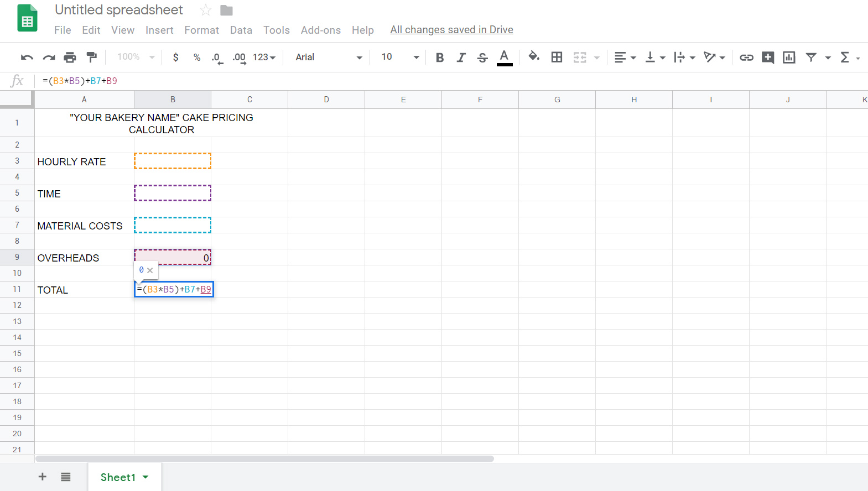Open more number formats 123 dropdown
868x491 pixels.
264,58
